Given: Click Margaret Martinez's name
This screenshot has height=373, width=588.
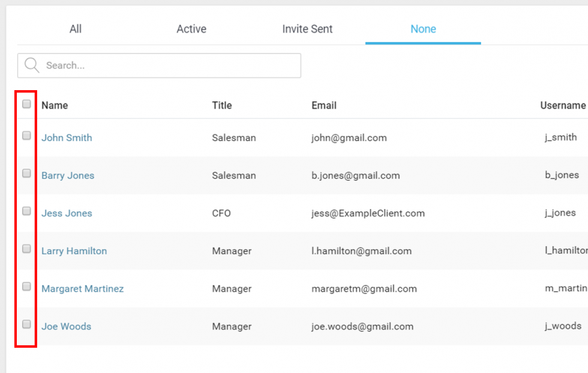Looking at the screenshot, I should click(x=82, y=289).
